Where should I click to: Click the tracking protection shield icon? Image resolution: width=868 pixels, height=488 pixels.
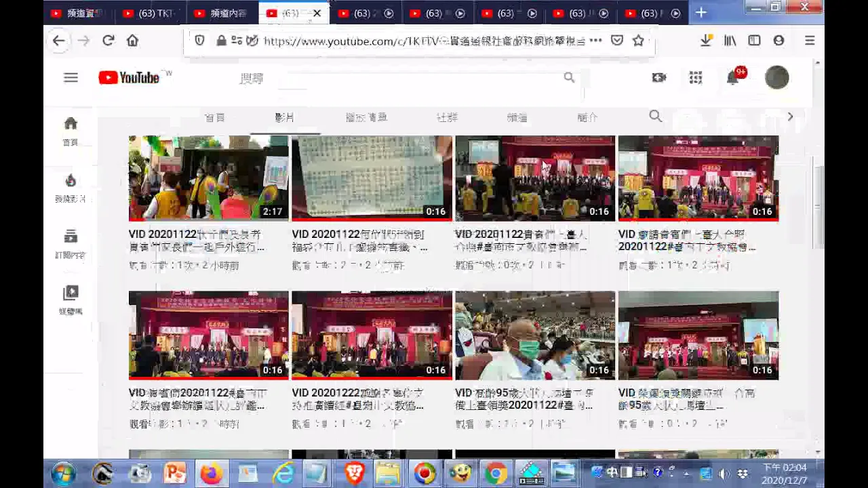[x=199, y=41]
